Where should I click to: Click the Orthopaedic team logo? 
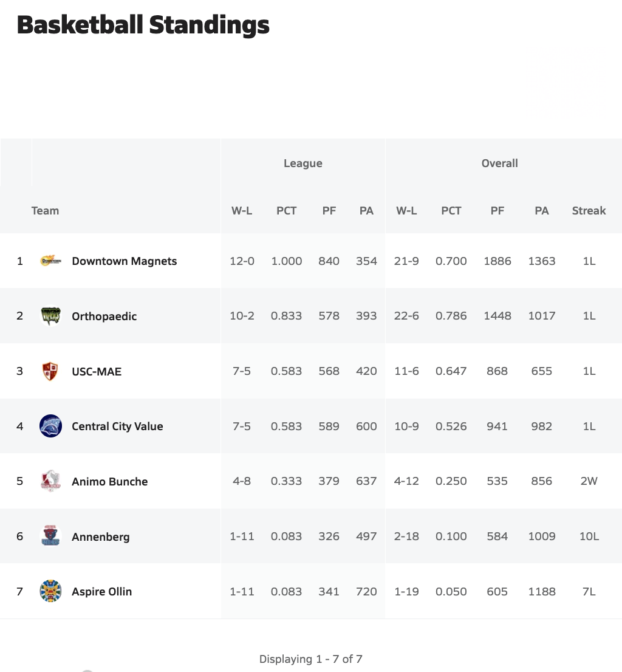(50, 317)
